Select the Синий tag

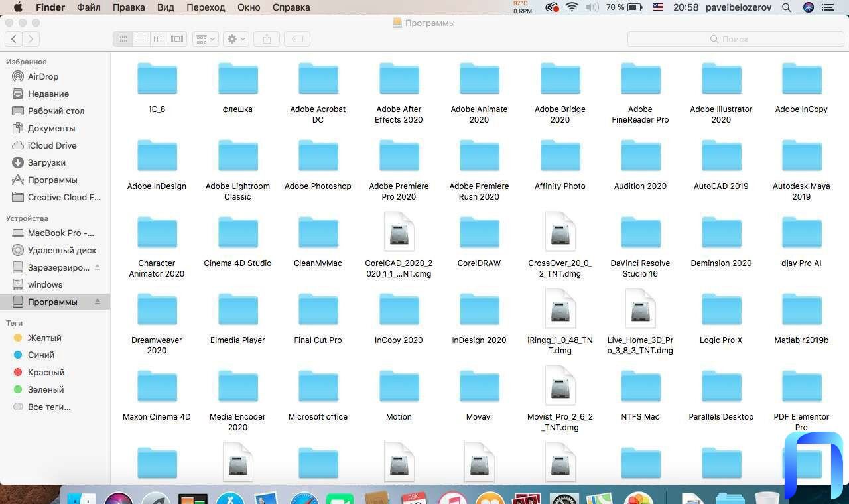coord(55,355)
